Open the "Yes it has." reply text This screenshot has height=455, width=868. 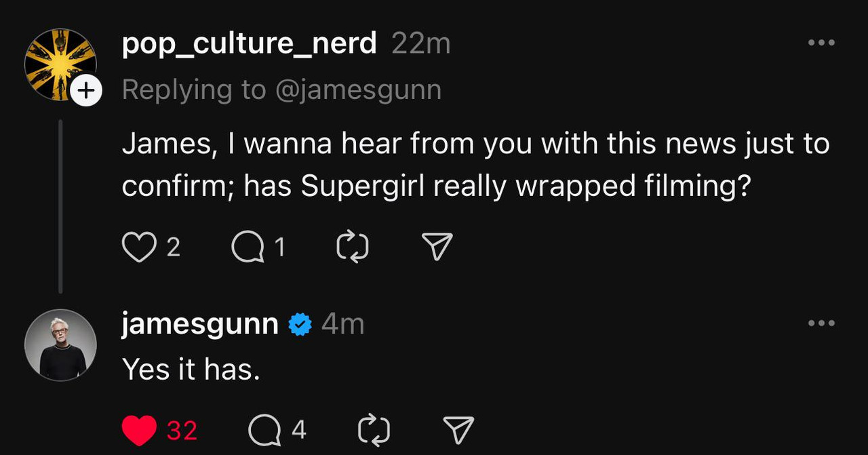pyautogui.click(x=191, y=370)
